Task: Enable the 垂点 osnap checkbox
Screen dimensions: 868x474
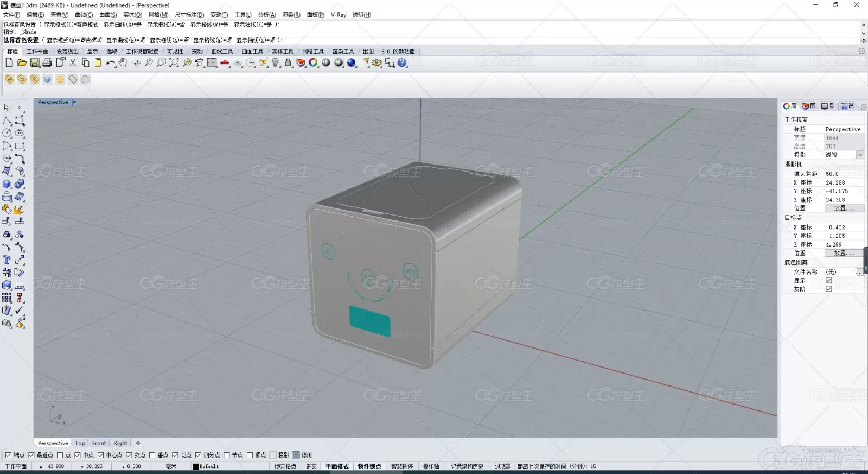Action: [152, 456]
